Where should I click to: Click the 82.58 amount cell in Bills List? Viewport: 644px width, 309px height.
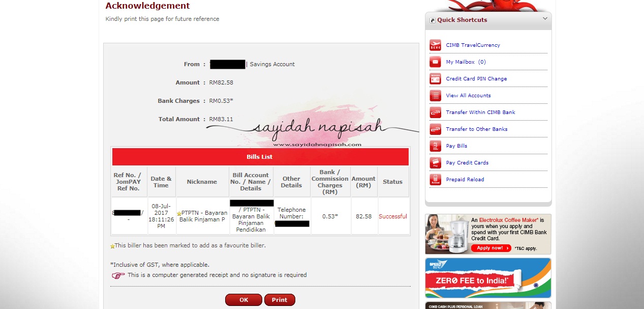tap(364, 216)
